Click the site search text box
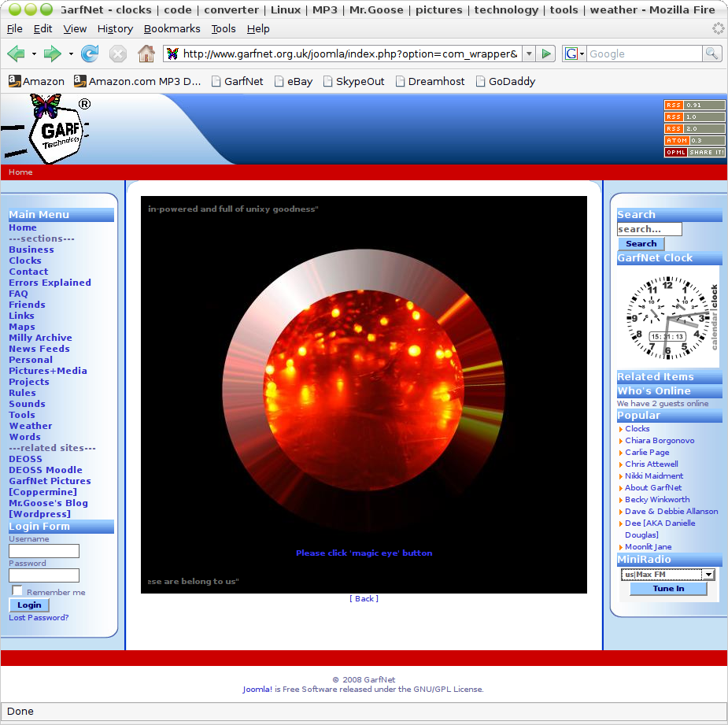This screenshot has height=725, width=728. [649, 229]
